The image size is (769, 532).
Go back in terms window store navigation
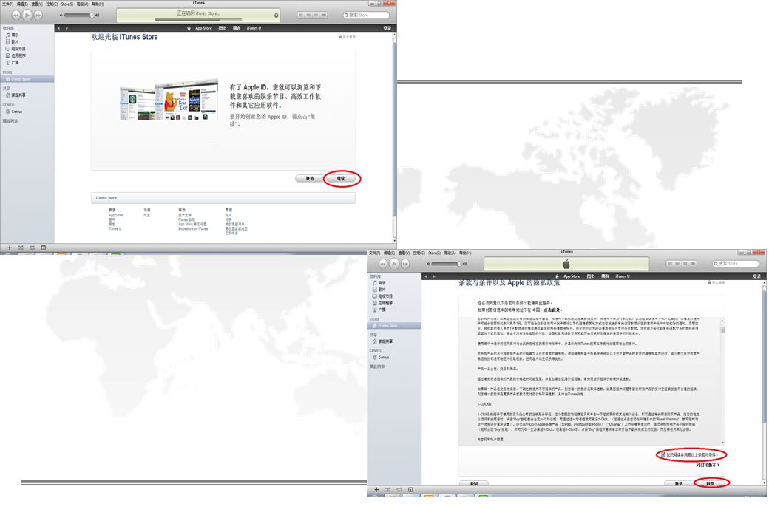tap(426, 276)
